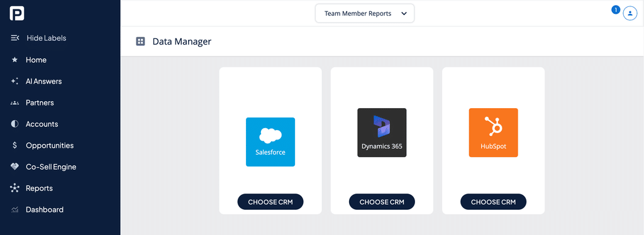
Task: Choose CRM under Salesforce
Action: (270, 202)
